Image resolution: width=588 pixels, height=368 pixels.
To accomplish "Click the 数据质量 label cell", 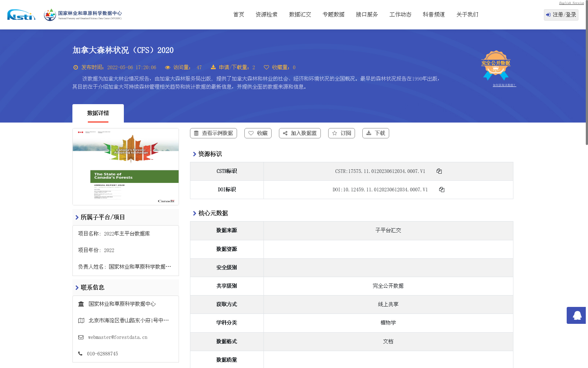I will coord(227,360).
